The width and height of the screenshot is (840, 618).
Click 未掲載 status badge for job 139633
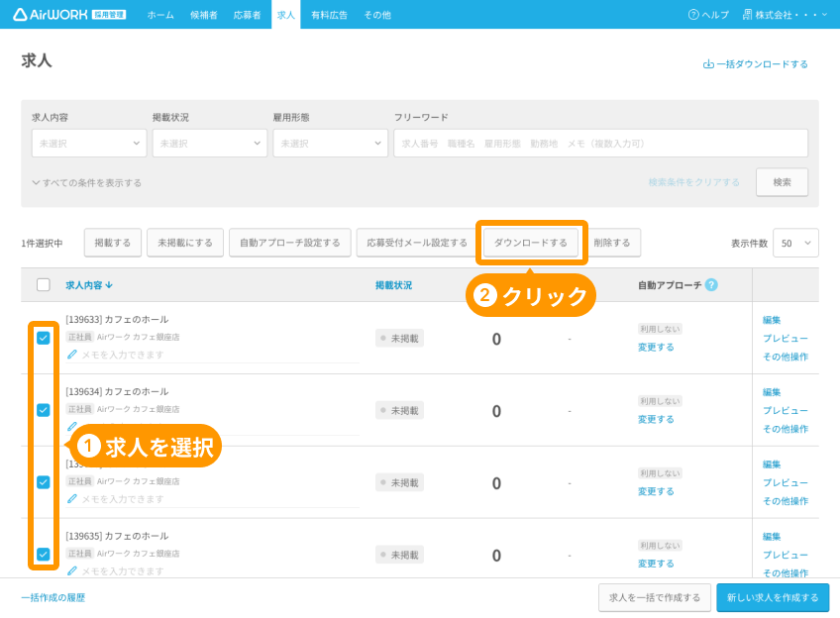[399, 338]
